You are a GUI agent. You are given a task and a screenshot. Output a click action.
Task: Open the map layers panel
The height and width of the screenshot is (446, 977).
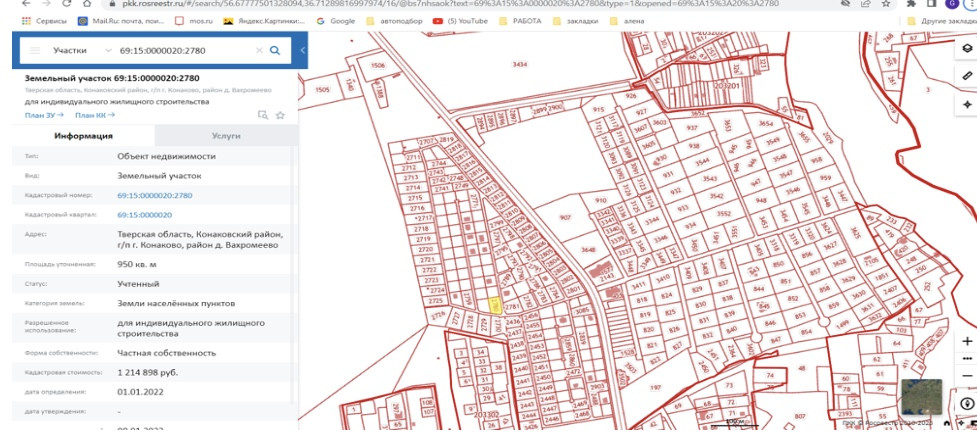[966, 48]
